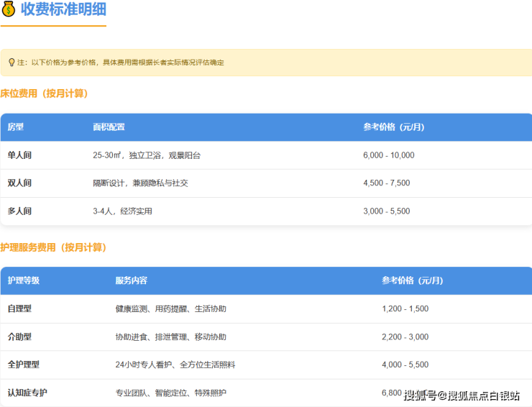
Task: Click the bed table 参考价格（元/月） header
Action: (393, 127)
